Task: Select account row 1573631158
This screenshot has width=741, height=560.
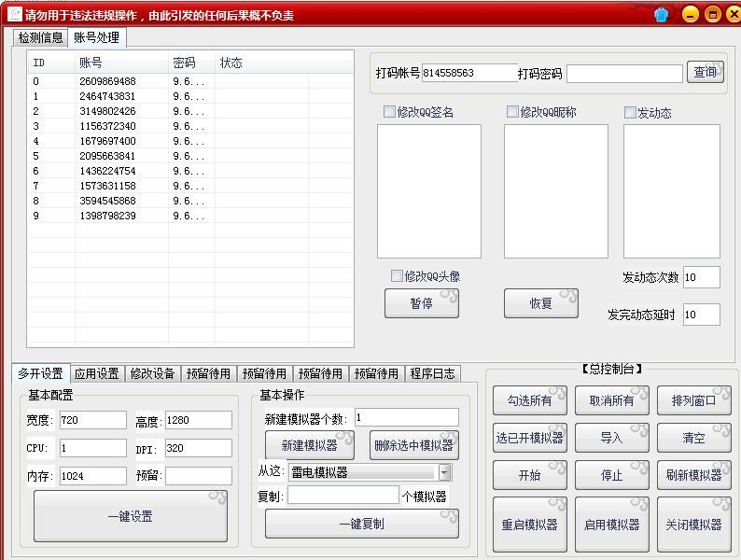Action: [190, 186]
